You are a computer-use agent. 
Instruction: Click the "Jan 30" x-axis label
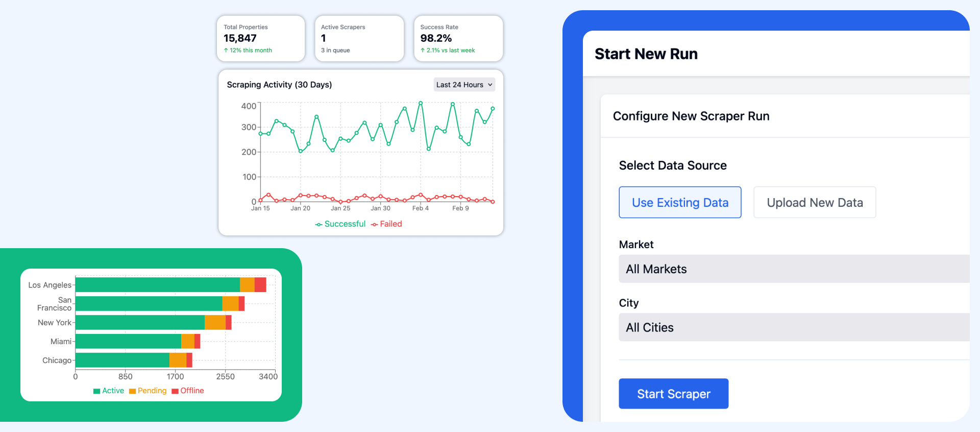pyautogui.click(x=380, y=208)
